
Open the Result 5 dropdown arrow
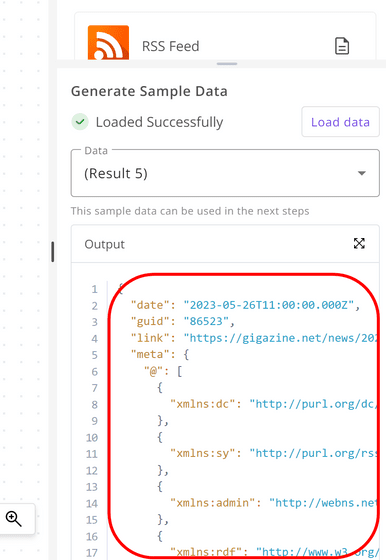(x=362, y=173)
